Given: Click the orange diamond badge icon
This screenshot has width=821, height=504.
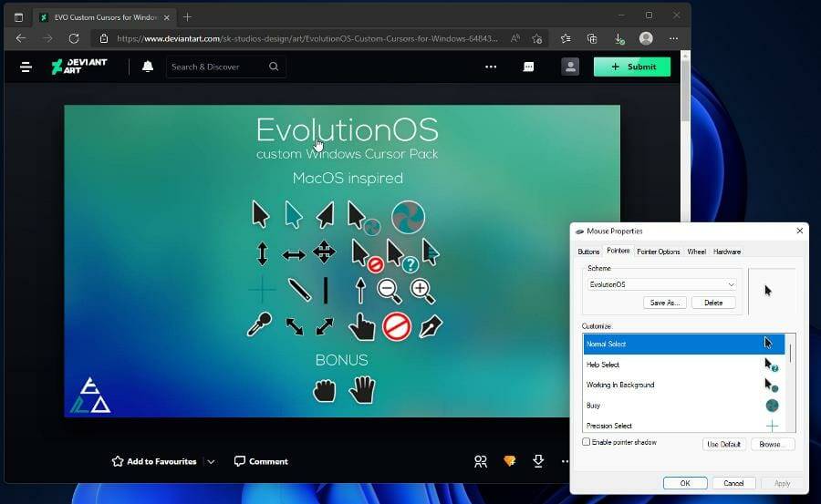Looking at the screenshot, I should click(x=509, y=461).
